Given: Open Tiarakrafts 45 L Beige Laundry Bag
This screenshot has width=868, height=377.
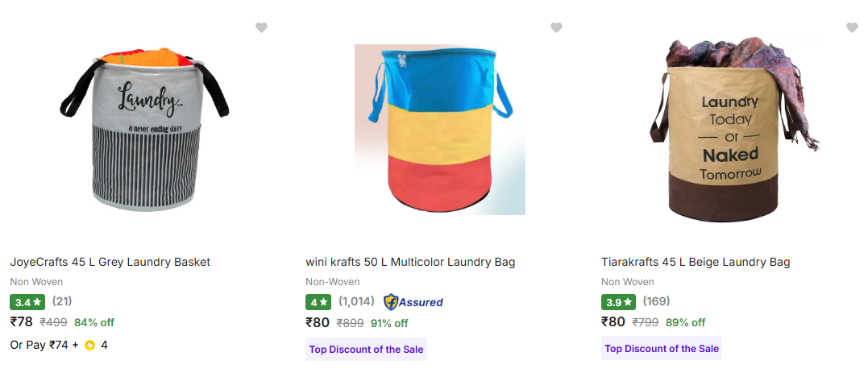Looking at the screenshot, I should [696, 262].
